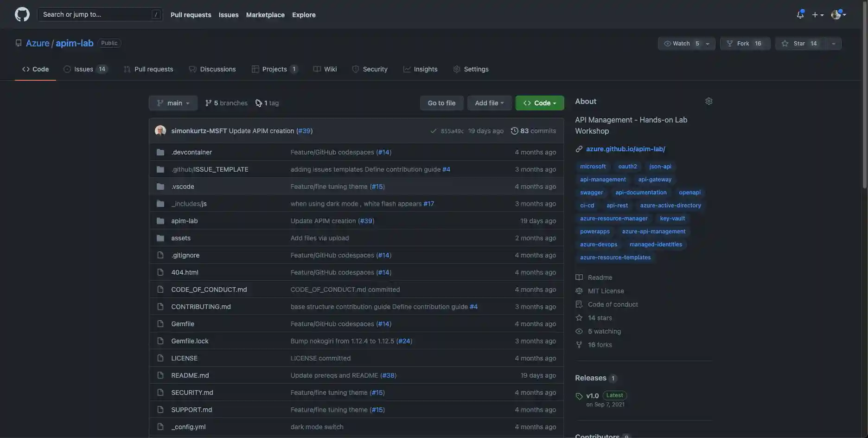Expand the Add file dropdown
The height and width of the screenshot is (438, 868).
pos(489,103)
